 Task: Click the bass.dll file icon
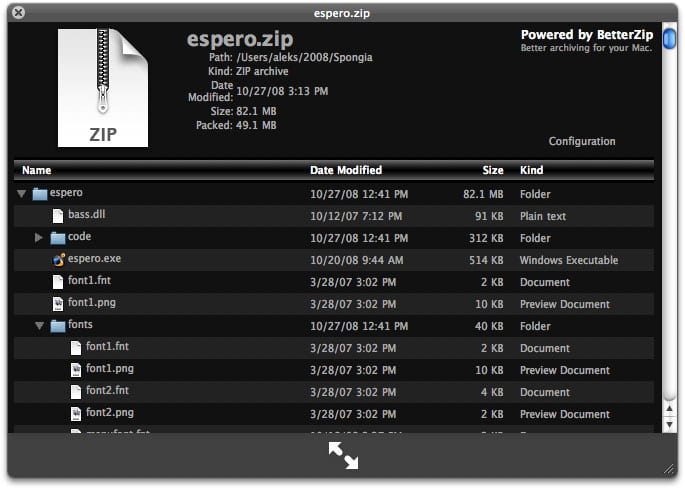pyautogui.click(x=58, y=216)
